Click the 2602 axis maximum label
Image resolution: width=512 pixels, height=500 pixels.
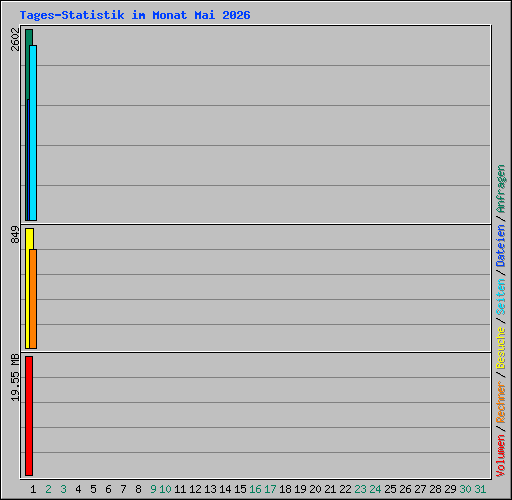coord(15,39)
